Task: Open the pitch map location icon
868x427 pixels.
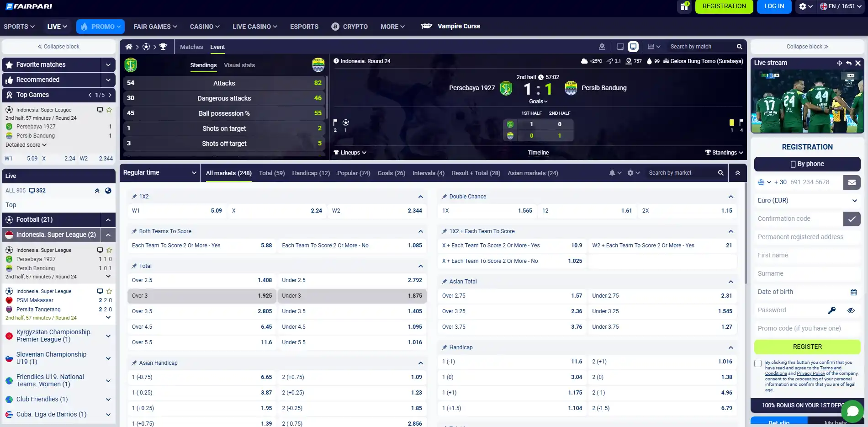Action: tap(602, 47)
